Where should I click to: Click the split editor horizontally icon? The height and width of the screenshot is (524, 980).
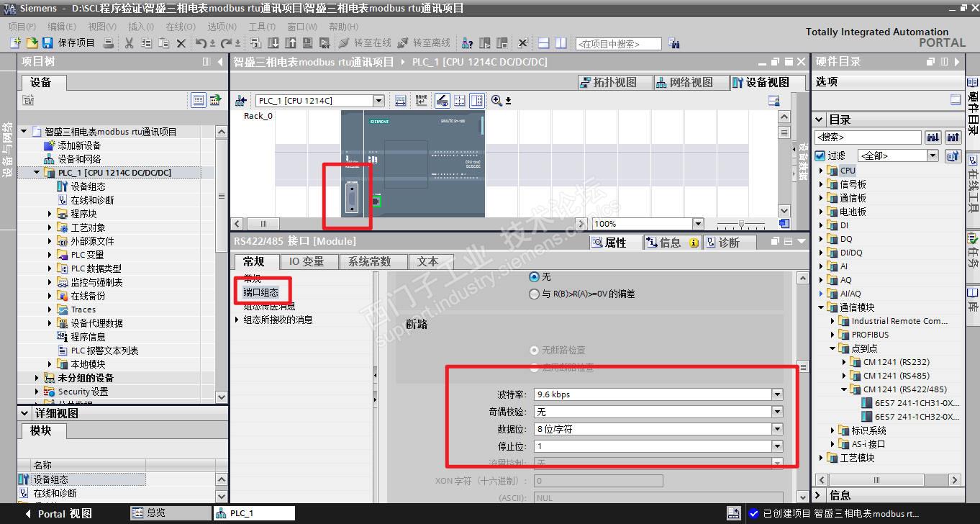click(544, 43)
